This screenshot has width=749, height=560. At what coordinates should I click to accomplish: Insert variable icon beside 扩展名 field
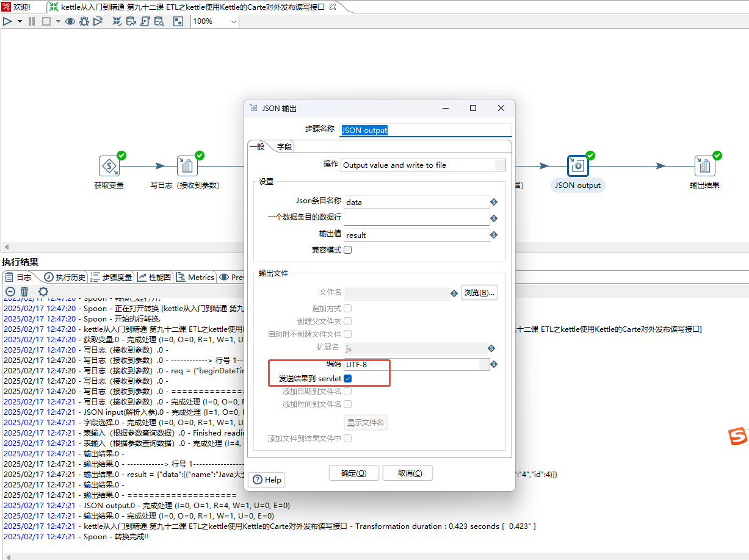coord(491,348)
